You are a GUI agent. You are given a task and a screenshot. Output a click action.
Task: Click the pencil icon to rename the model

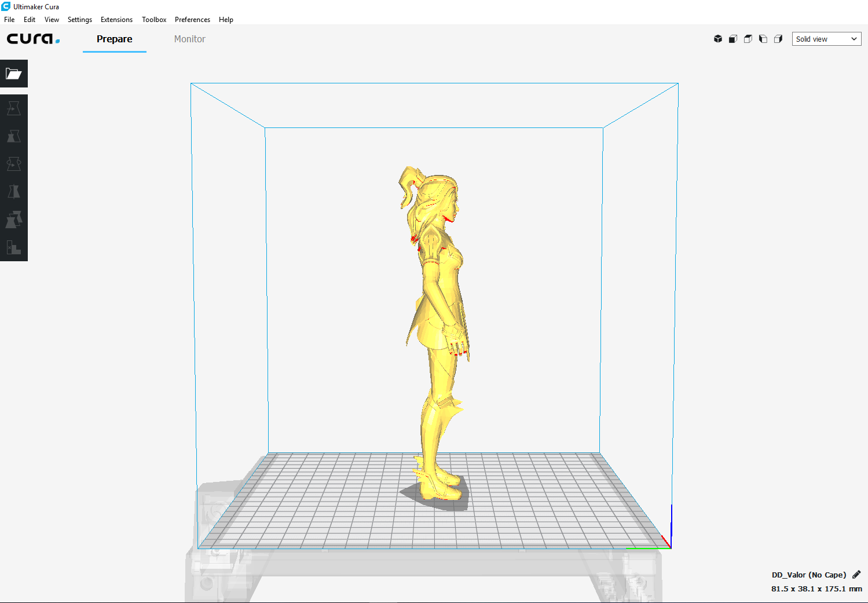[856, 575]
